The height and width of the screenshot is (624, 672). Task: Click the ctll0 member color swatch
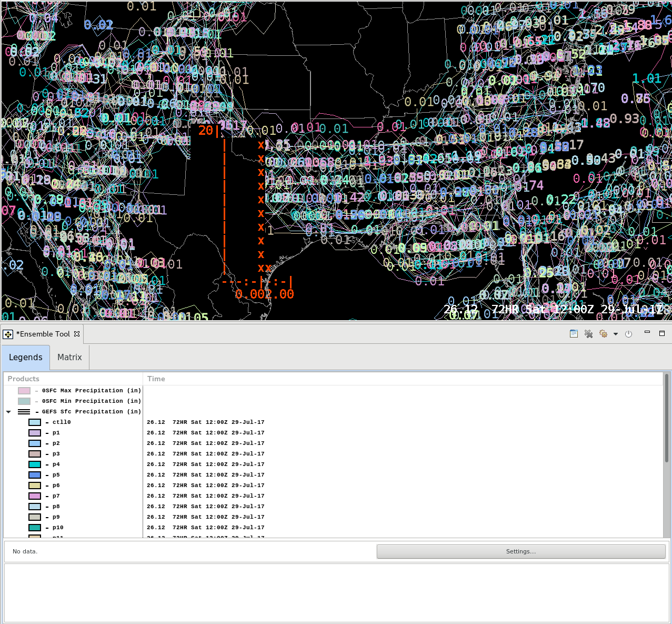coord(35,422)
